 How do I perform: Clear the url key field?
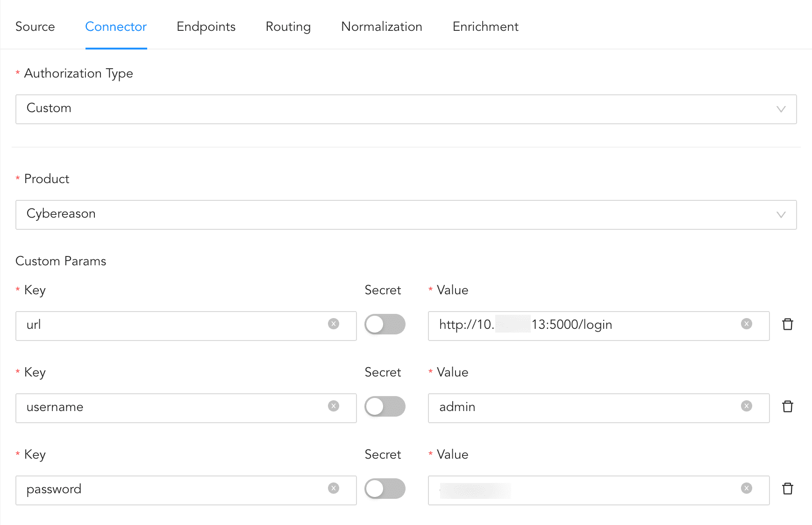pyautogui.click(x=333, y=324)
